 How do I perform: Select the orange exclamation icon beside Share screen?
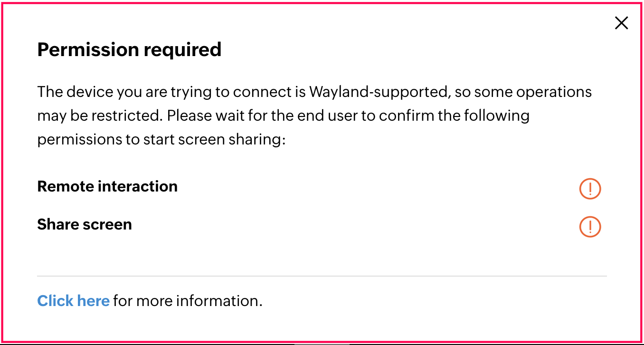590,227
